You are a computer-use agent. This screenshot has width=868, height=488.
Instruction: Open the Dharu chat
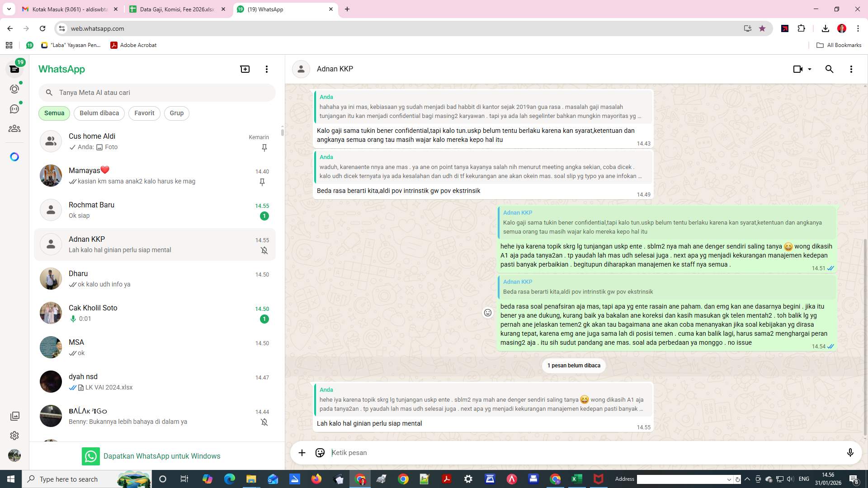136,278
